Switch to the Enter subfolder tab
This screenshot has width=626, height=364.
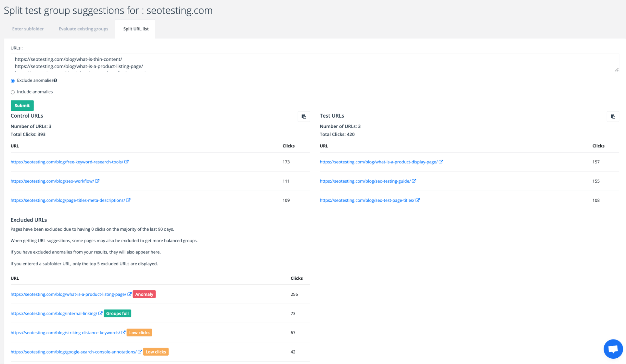click(x=28, y=29)
